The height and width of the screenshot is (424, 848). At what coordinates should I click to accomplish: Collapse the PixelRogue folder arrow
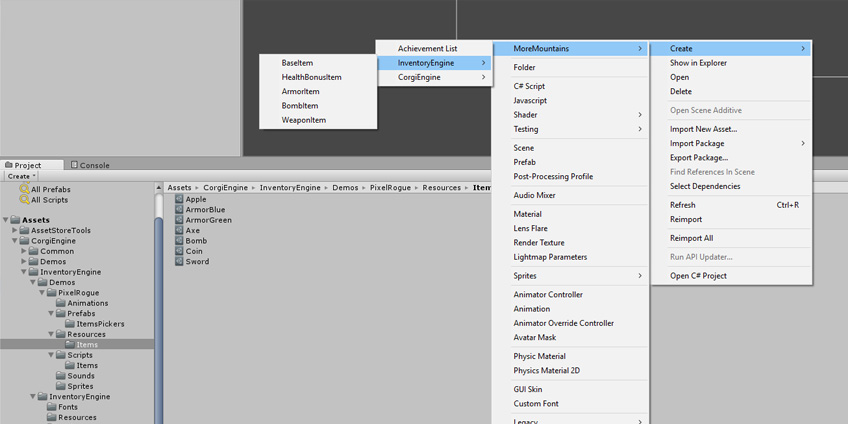point(42,293)
